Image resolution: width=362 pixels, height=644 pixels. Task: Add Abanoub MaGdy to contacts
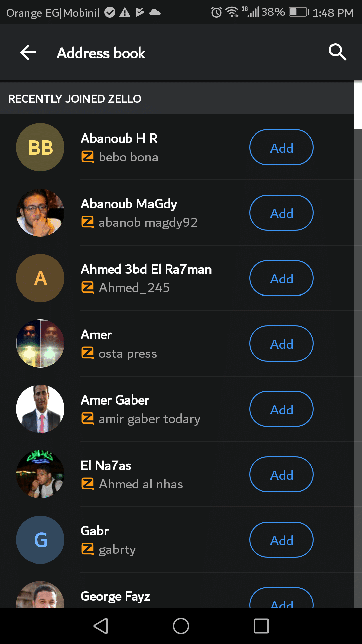pos(282,213)
